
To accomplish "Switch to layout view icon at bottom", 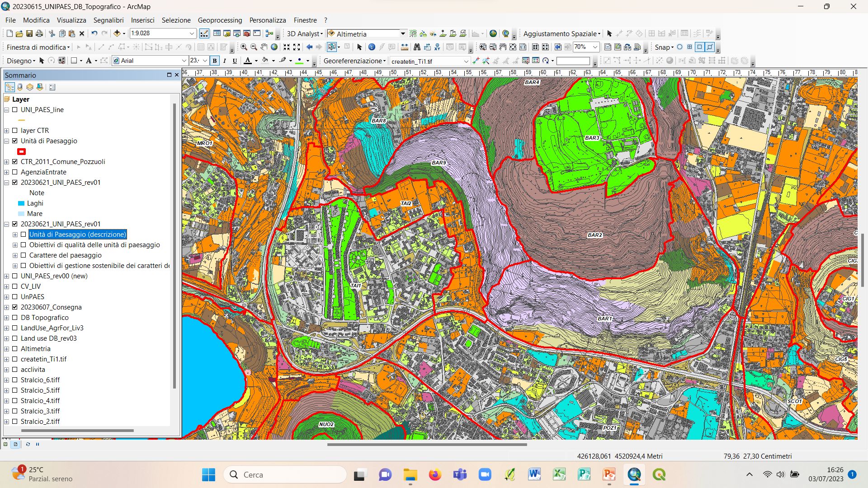I will coord(15,444).
